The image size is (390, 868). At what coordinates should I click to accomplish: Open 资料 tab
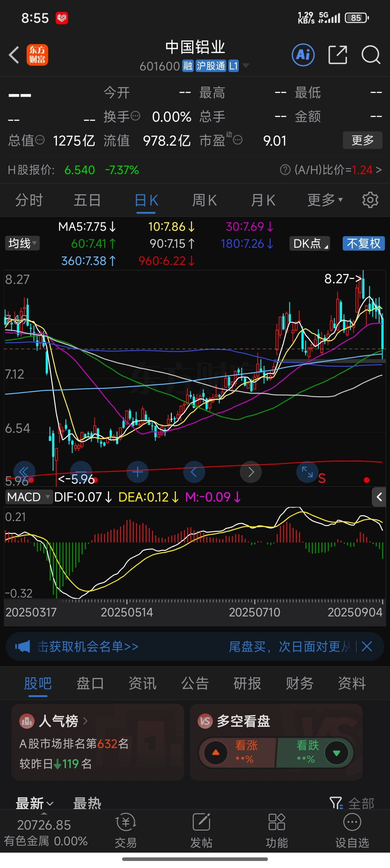(352, 684)
